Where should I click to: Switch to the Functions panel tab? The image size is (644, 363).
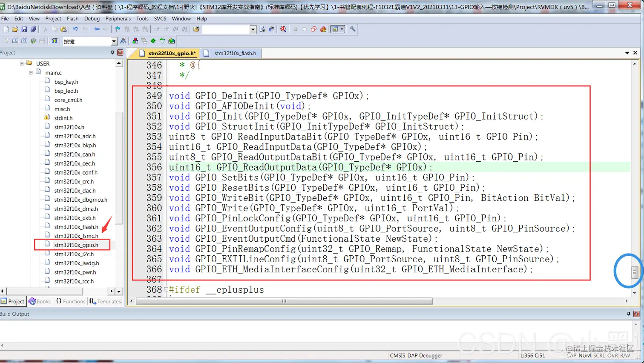(x=70, y=301)
